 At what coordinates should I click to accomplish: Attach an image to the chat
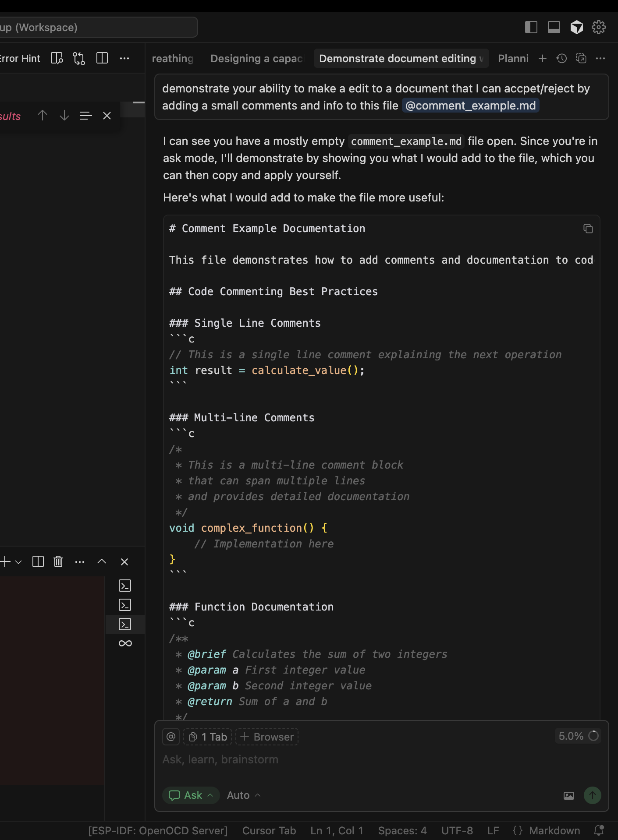(568, 795)
